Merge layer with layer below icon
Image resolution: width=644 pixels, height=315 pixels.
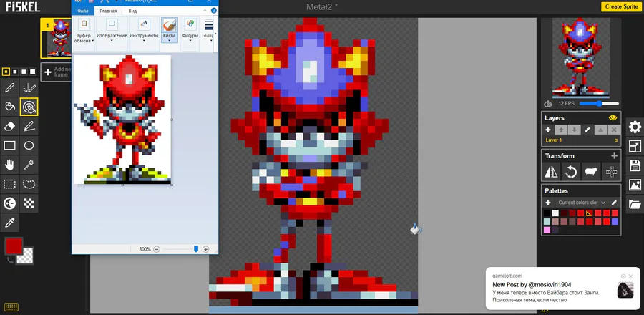tap(600, 130)
